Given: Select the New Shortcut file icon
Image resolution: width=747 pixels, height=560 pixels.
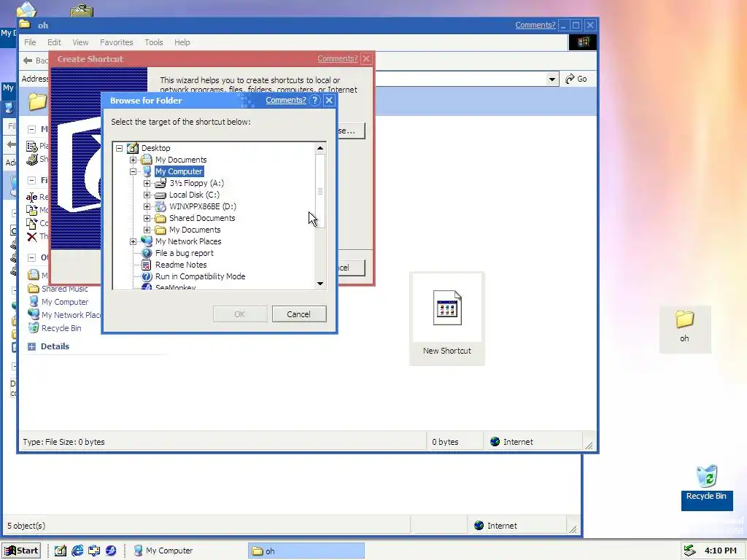Looking at the screenshot, I should [x=447, y=308].
